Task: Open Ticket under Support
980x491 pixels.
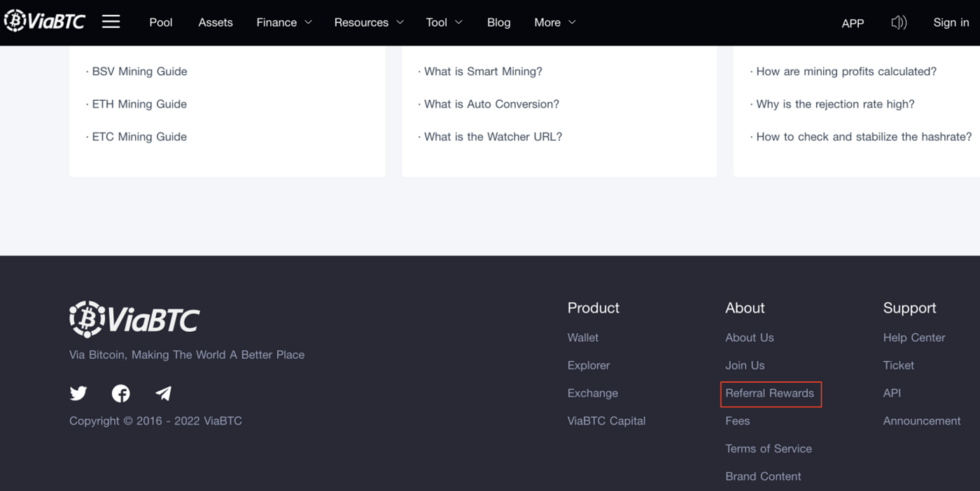Action: pyautogui.click(x=899, y=366)
